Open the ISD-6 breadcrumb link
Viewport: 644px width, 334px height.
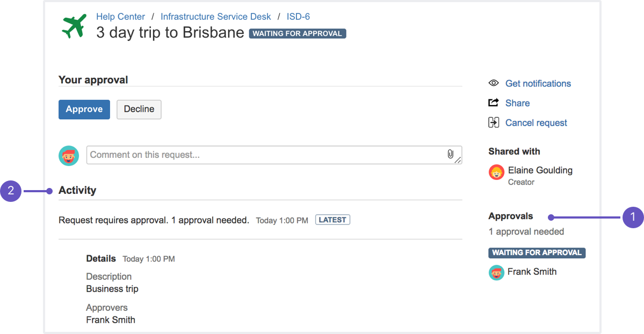[298, 17]
